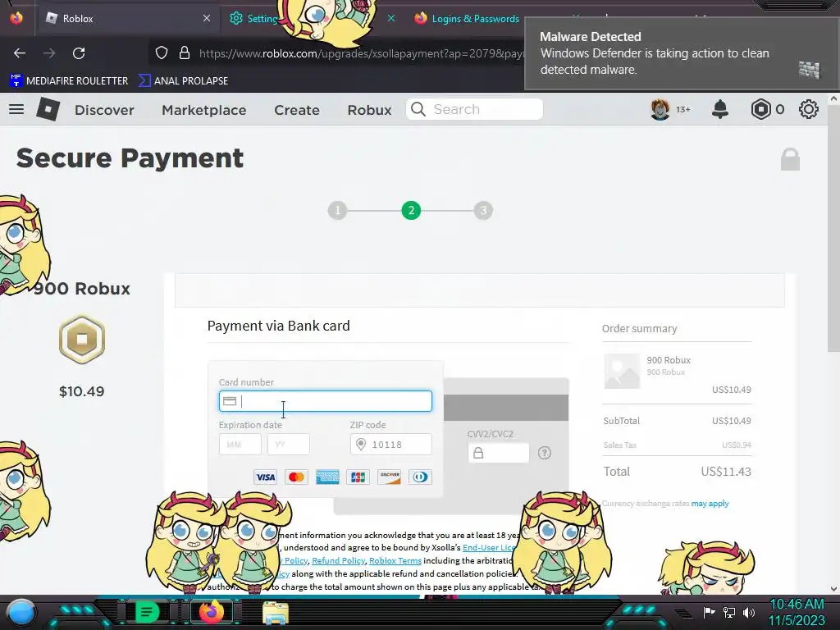Click the Roblox logo home icon

[48, 109]
